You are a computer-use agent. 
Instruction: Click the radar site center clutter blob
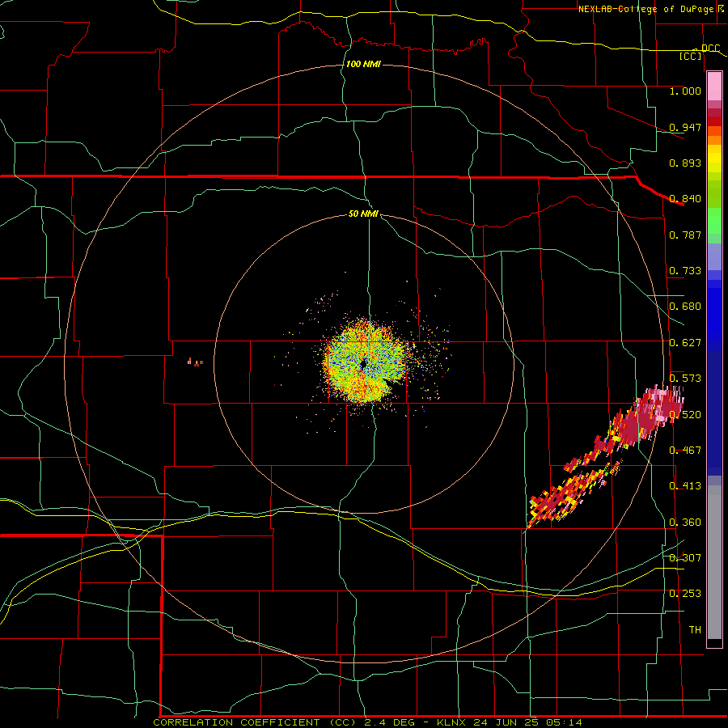(x=366, y=363)
